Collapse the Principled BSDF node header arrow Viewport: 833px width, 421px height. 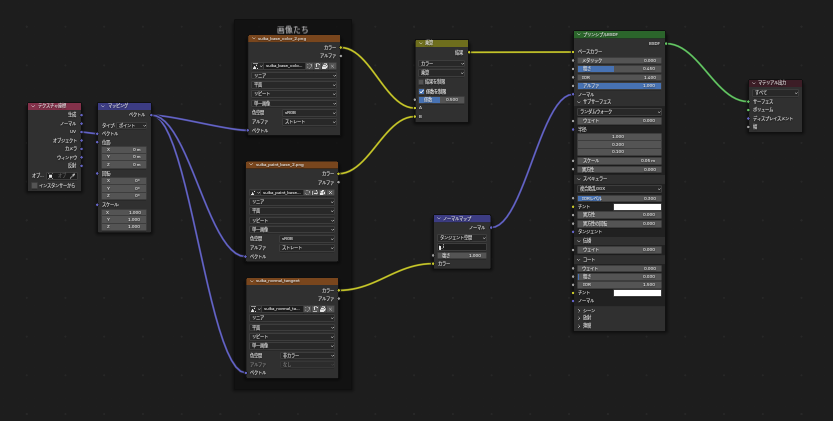point(579,35)
